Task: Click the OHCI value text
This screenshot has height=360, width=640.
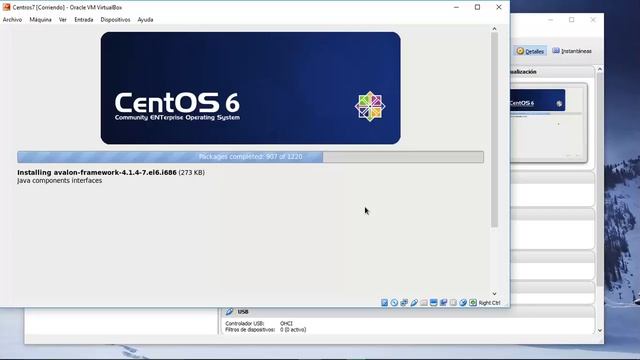Action: click(x=286, y=323)
